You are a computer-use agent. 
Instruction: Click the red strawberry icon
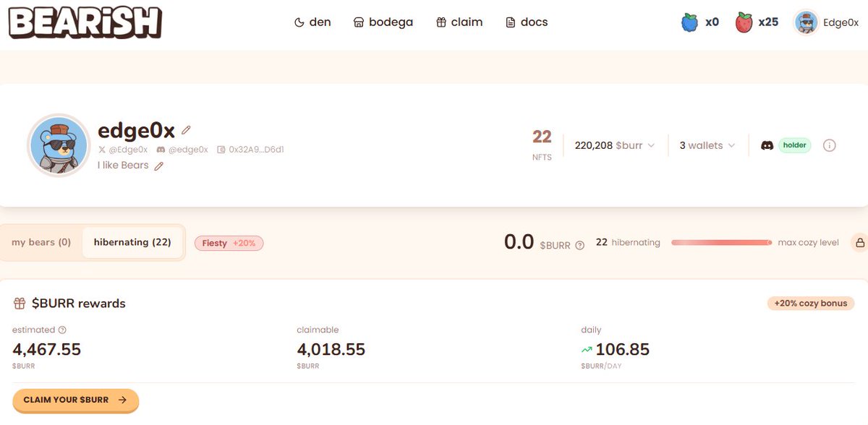(744, 22)
